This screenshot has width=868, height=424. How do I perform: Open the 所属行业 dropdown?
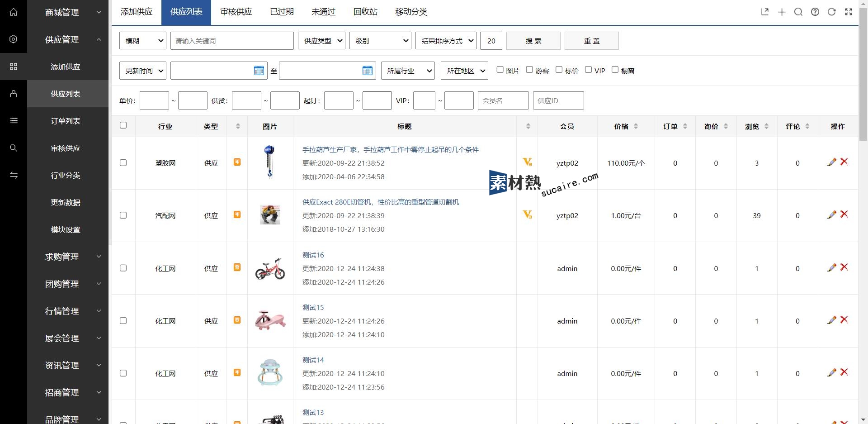408,71
